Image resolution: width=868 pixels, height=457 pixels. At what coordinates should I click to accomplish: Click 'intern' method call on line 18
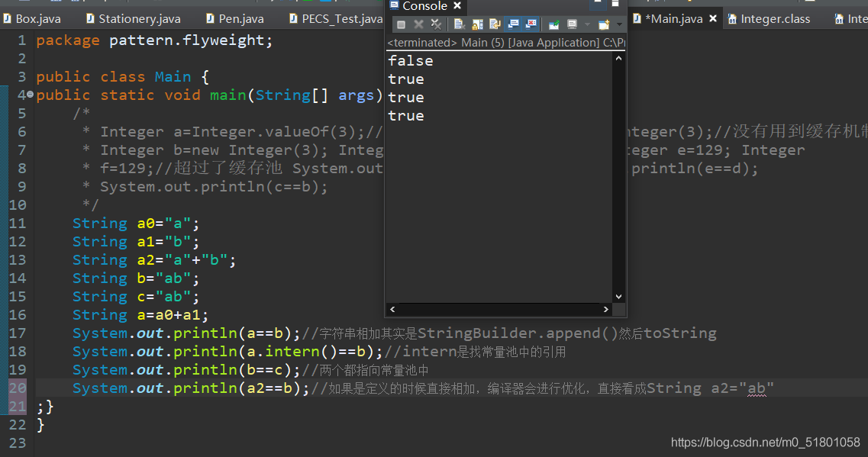(292, 351)
